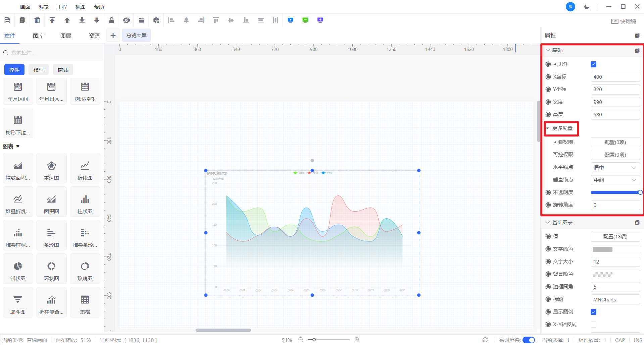The height and width of the screenshot is (345, 644).
Task: Align components to right edge
Action: click(x=201, y=20)
